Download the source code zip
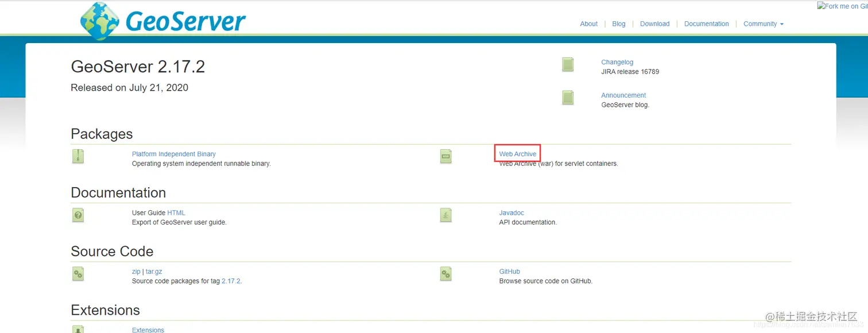This screenshot has width=868, height=333. point(136,272)
